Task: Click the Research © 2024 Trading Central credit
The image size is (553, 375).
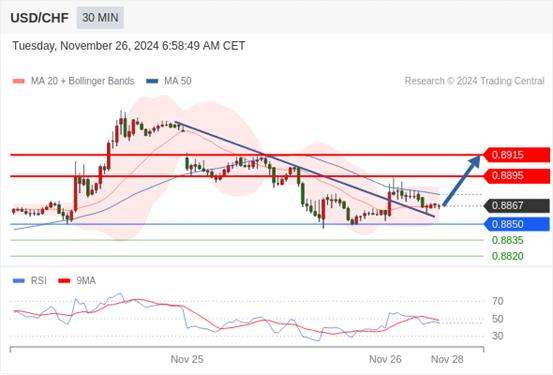Action: click(x=474, y=81)
